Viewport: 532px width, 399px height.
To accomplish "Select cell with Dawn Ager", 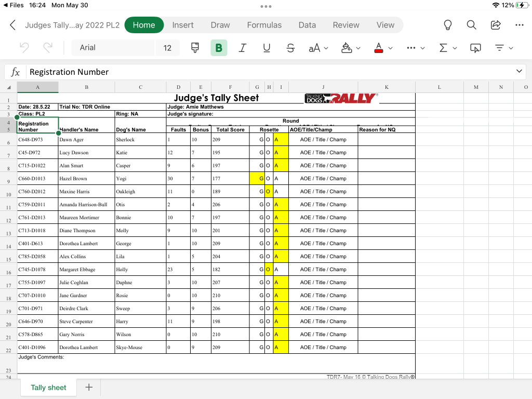I will [x=87, y=139].
